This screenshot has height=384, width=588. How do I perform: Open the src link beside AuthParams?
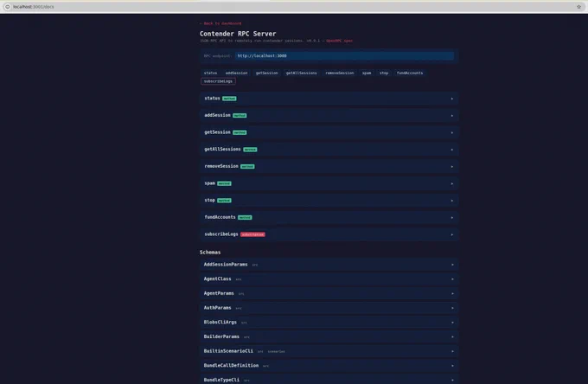click(239, 308)
